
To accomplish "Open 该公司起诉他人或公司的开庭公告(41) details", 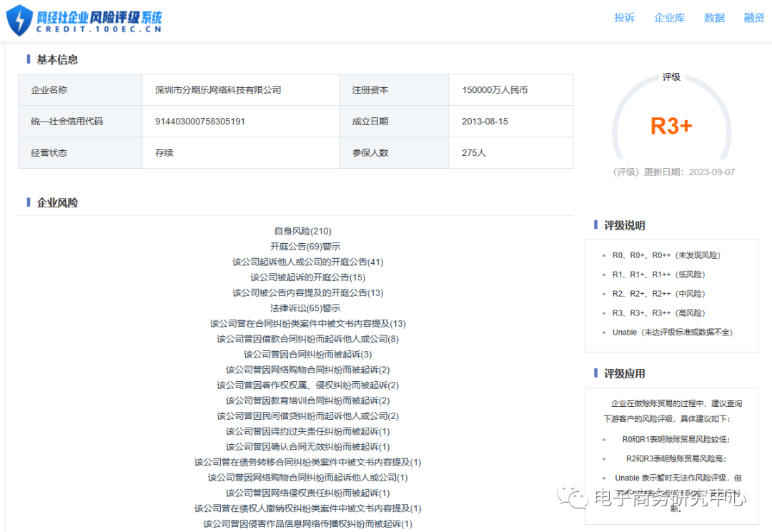I will click(x=307, y=262).
